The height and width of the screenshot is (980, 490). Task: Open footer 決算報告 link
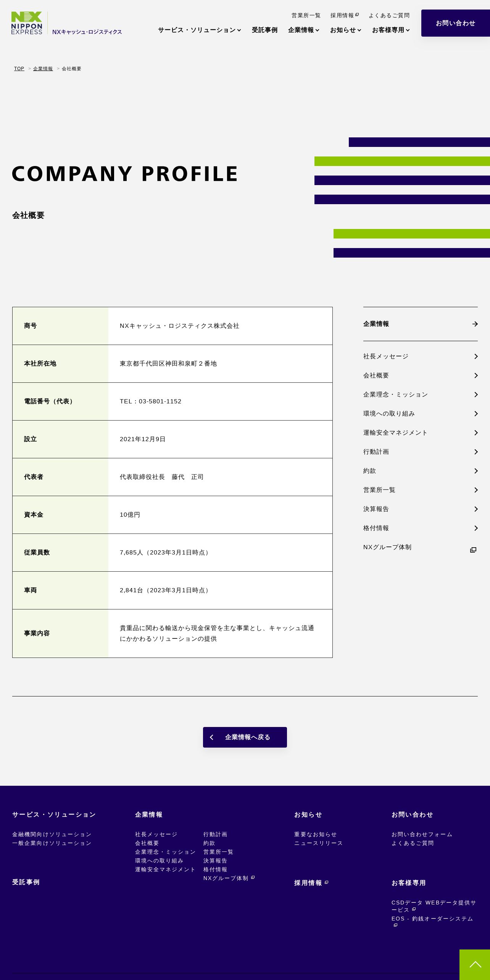point(215,861)
